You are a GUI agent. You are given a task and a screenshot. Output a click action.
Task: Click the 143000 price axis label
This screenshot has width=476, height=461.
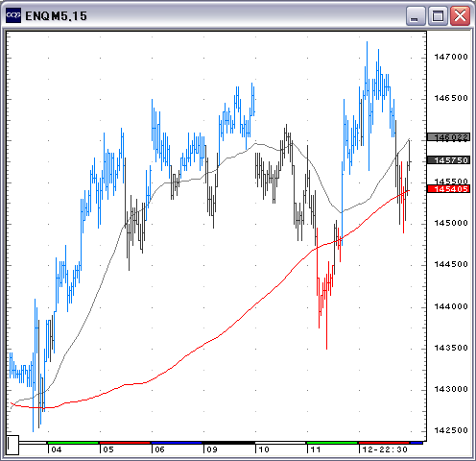point(451,389)
